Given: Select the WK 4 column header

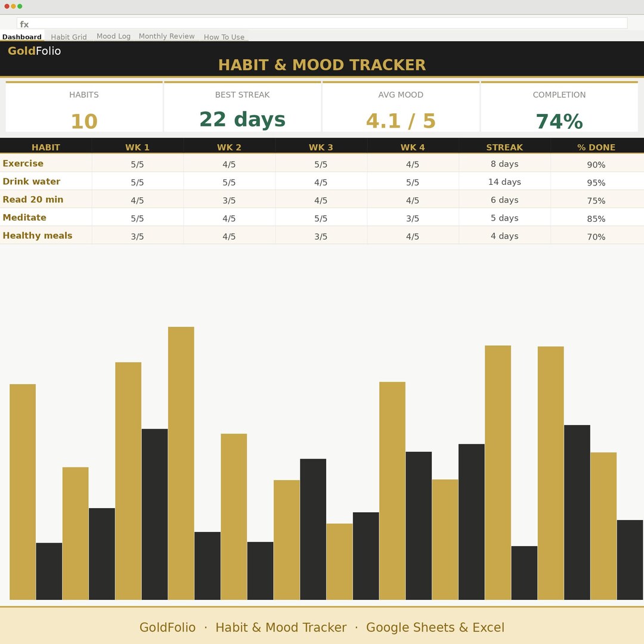Looking at the screenshot, I should pos(413,147).
